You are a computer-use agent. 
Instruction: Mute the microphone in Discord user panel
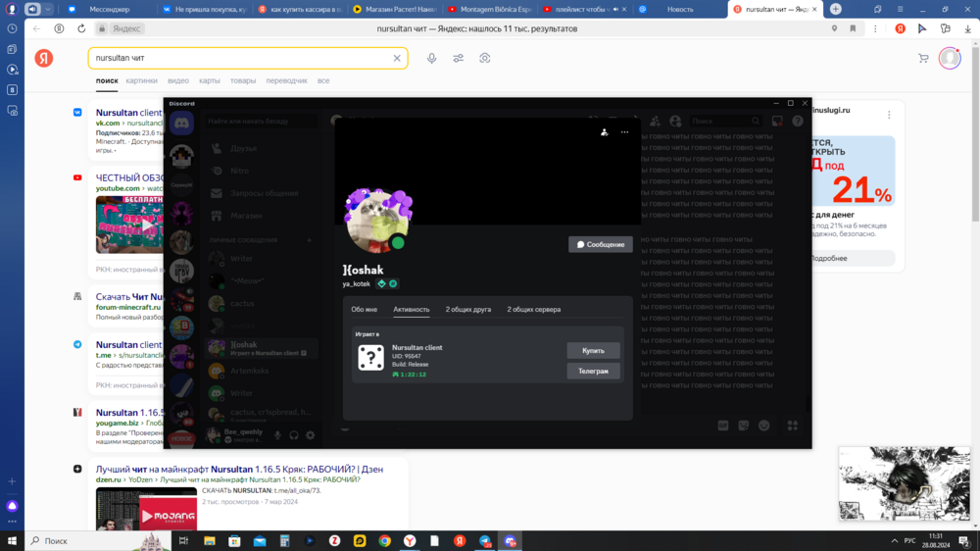click(277, 435)
